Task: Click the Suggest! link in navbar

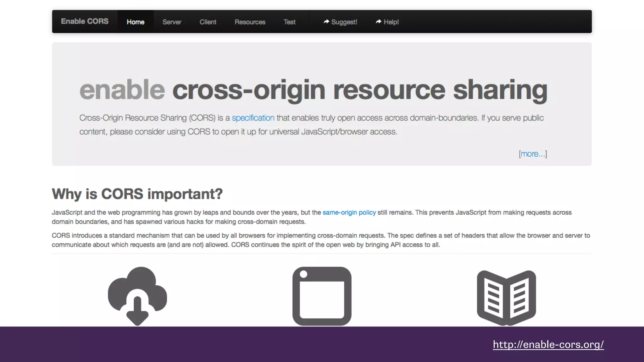Action: click(x=340, y=22)
